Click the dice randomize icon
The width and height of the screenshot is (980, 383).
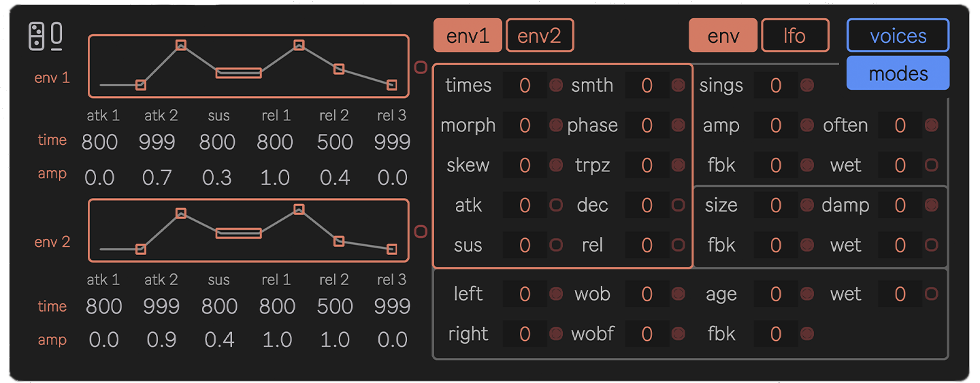pos(37,36)
